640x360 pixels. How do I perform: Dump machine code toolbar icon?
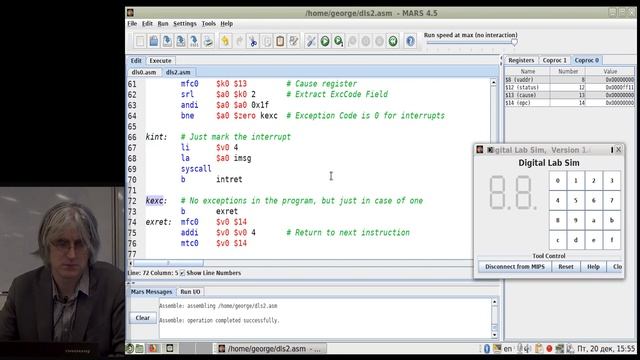[194, 41]
